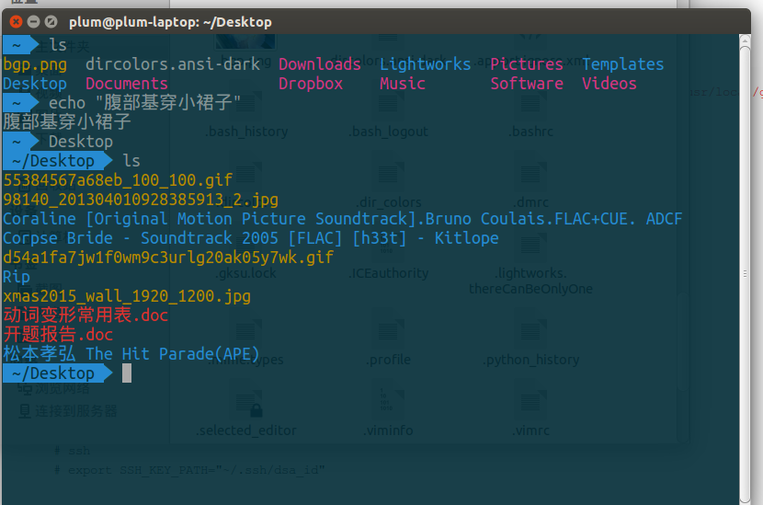The width and height of the screenshot is (763, 505).
Task: Click dircolors.ansi-dark in the listing
Action: click(173, 64)
